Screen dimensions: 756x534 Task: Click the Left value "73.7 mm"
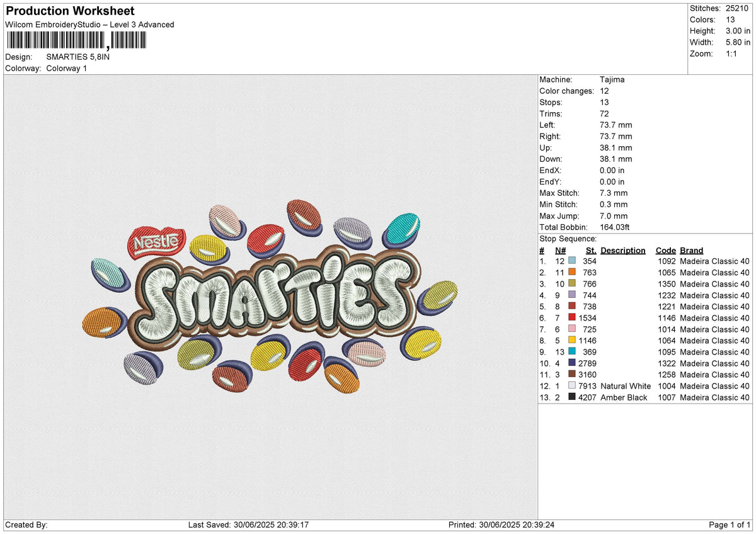click(x=616, y=125)
